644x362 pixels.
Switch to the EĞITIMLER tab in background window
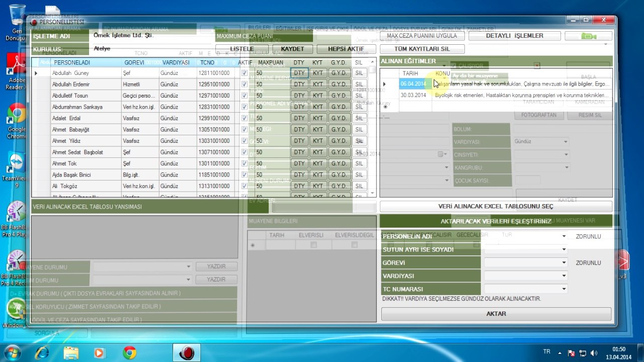289,29
